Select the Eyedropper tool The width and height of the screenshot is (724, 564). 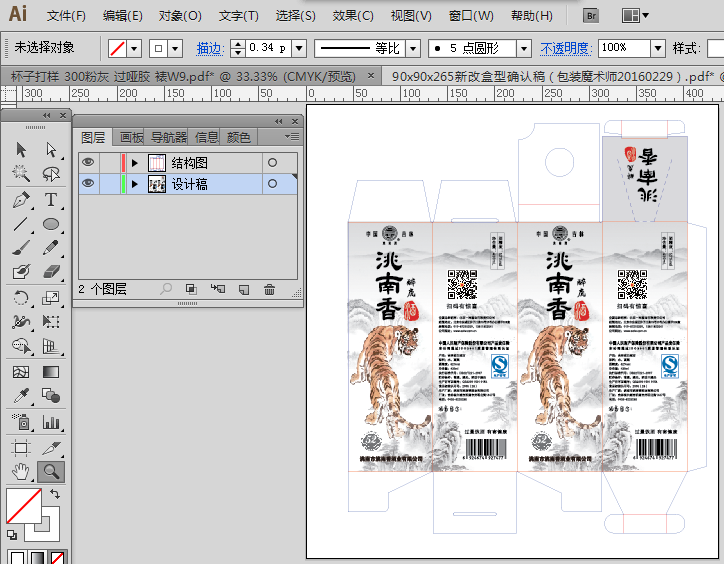(21, 396)
